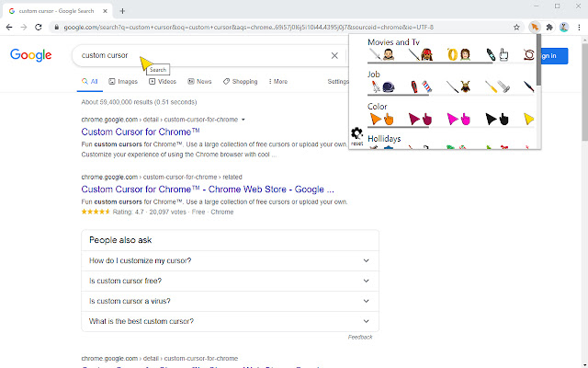
Task: Open the Chrome profile avatar
Action: click(563, 27)
